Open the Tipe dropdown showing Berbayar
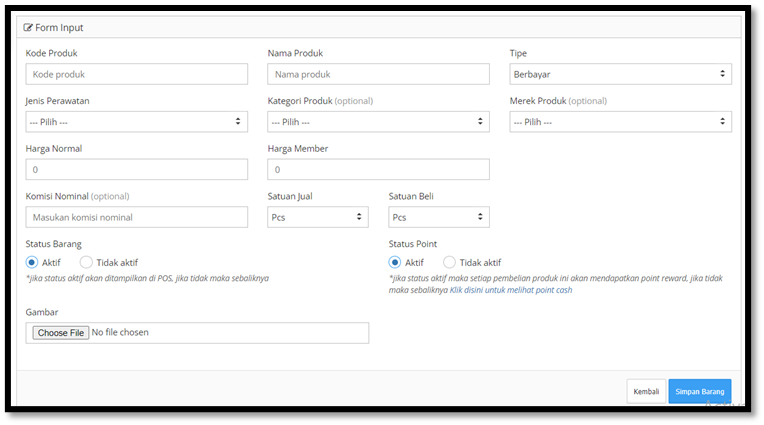Viewport: 764px width, 425px height. pyautogui.click(x=620, y=74)
